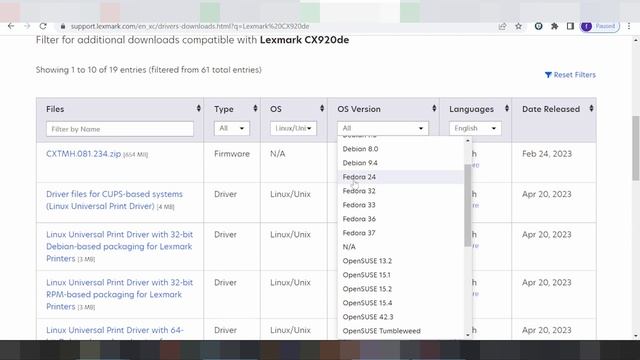The image size is (640, 360).
Task: Click the browser forward arrow
Action: (27, 26)
